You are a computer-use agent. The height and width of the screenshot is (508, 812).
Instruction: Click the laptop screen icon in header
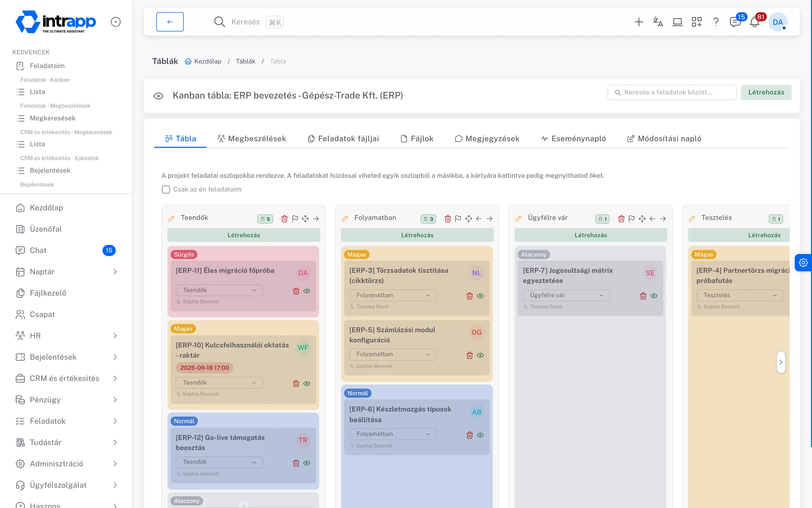[677, 22]
